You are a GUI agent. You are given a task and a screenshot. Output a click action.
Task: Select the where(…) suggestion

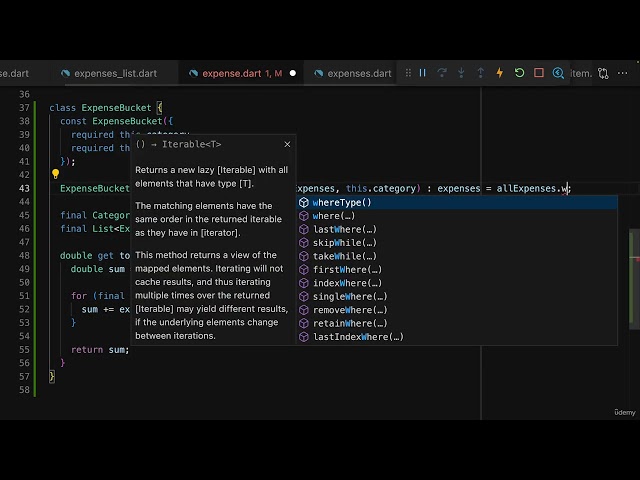click(x=457, y=216)
